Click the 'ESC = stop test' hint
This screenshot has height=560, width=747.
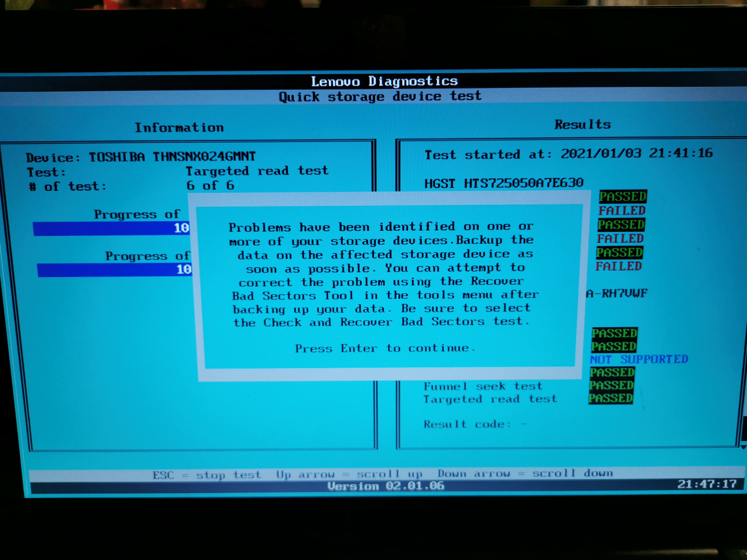[x=207, y=475]
